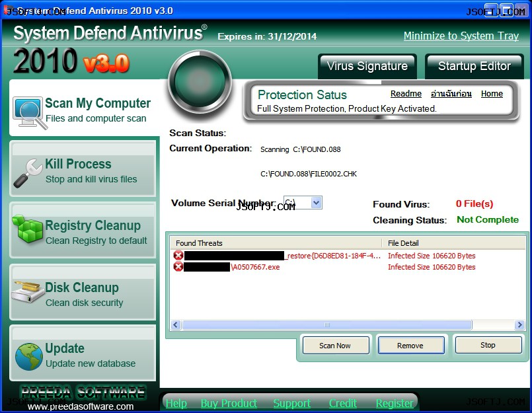
Task: Select the _restore{D6D8ED81-184F-4... threat row
Action: pyautogui.click(x=348, y=256)
